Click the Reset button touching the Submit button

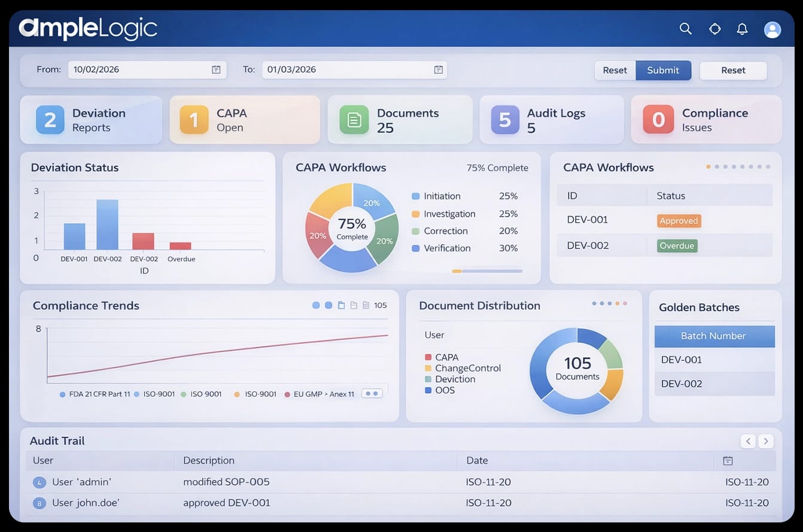[x=615, y=70]
